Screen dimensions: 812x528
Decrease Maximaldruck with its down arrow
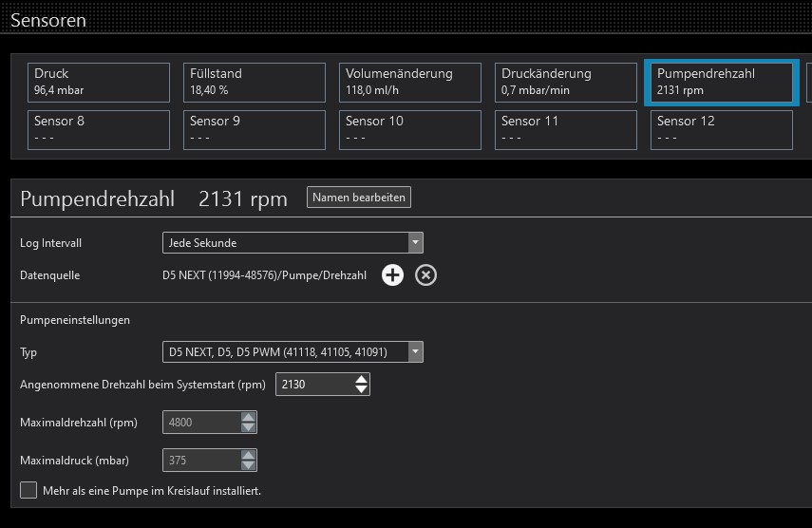248,465
